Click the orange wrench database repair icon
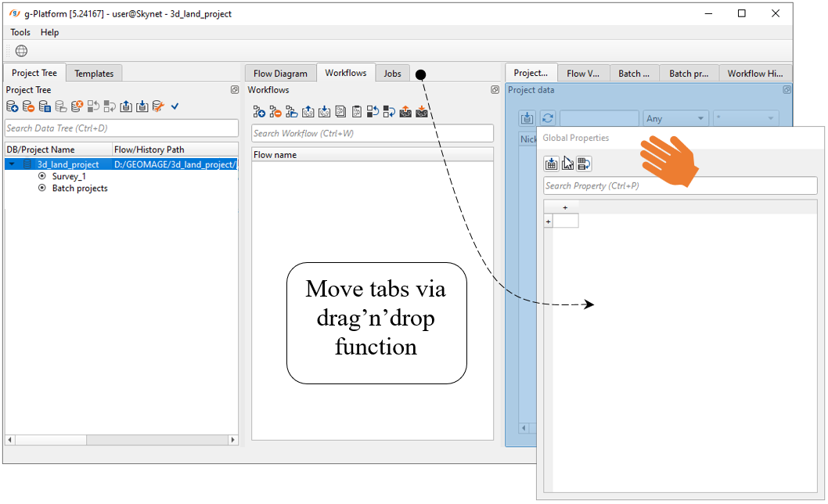 (158, 106)
